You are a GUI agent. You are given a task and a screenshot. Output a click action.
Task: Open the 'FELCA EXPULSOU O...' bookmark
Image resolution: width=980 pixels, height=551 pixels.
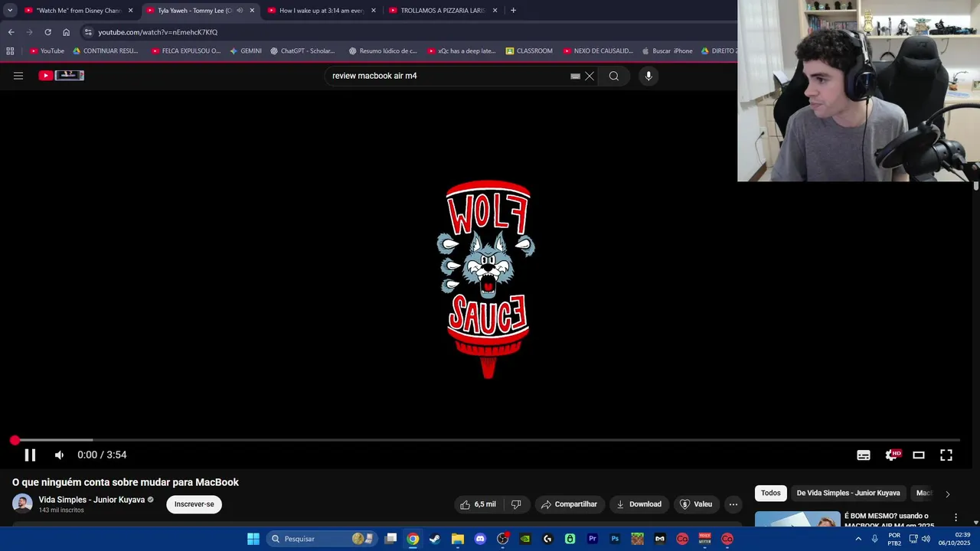(x=186, y=51)
